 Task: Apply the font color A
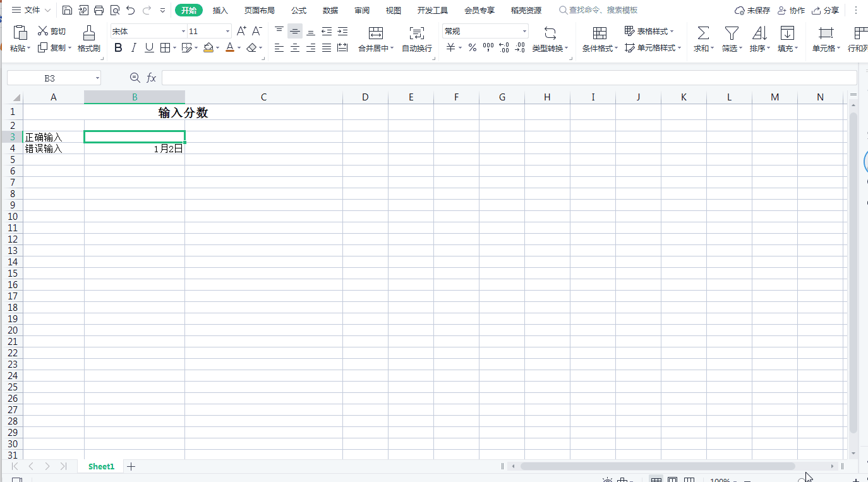tap(230, 47)
